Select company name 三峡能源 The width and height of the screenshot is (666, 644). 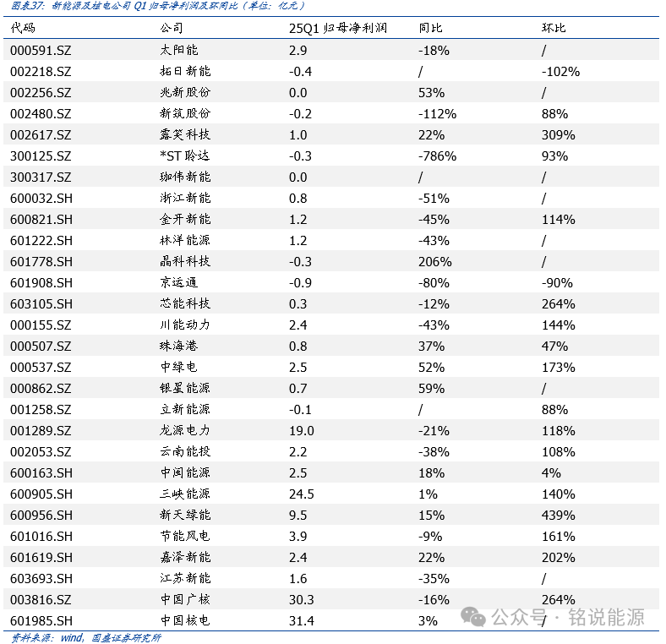pyautogui.click(x=185, y=494)
